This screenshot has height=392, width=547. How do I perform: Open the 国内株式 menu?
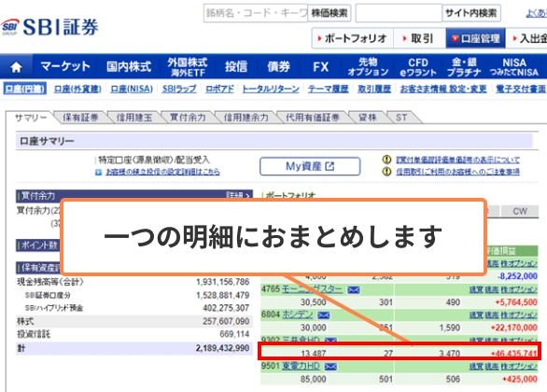pos(129,66)
